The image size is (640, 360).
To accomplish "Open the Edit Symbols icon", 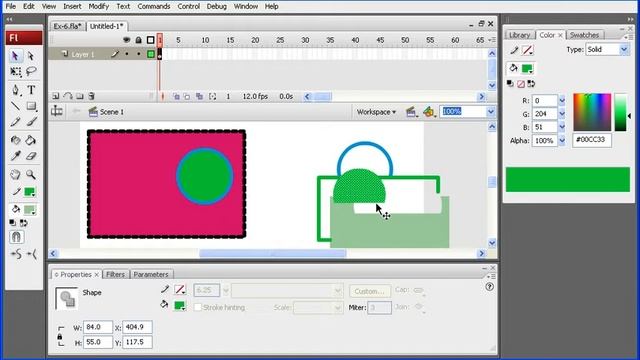I will coord(429,112).
